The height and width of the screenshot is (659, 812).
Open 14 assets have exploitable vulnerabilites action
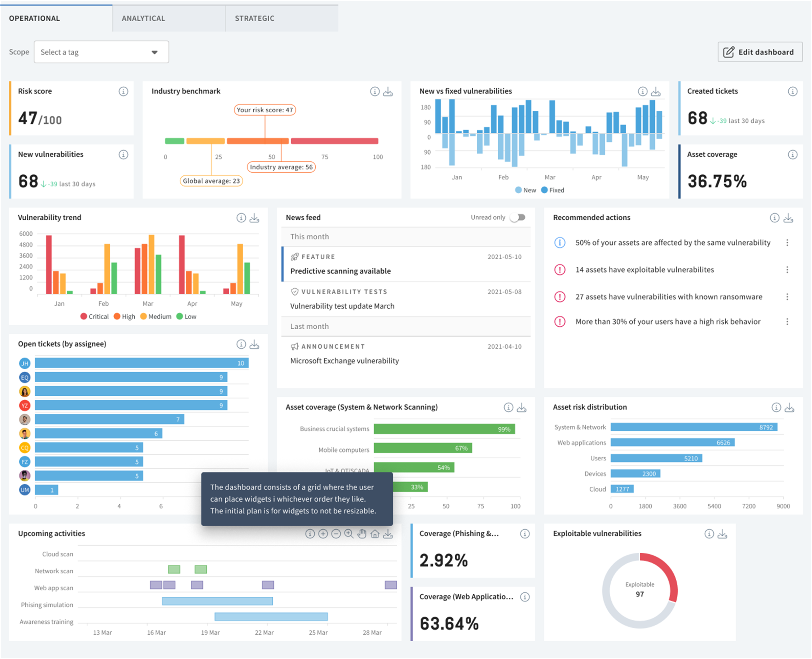pyautogui.click(x=645, y=270)
